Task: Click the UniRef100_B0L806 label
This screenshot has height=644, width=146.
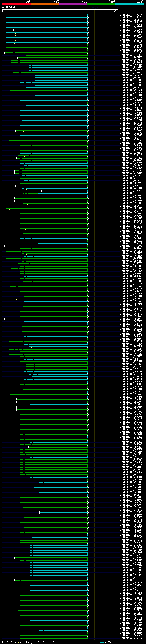Action: [131, 580]
